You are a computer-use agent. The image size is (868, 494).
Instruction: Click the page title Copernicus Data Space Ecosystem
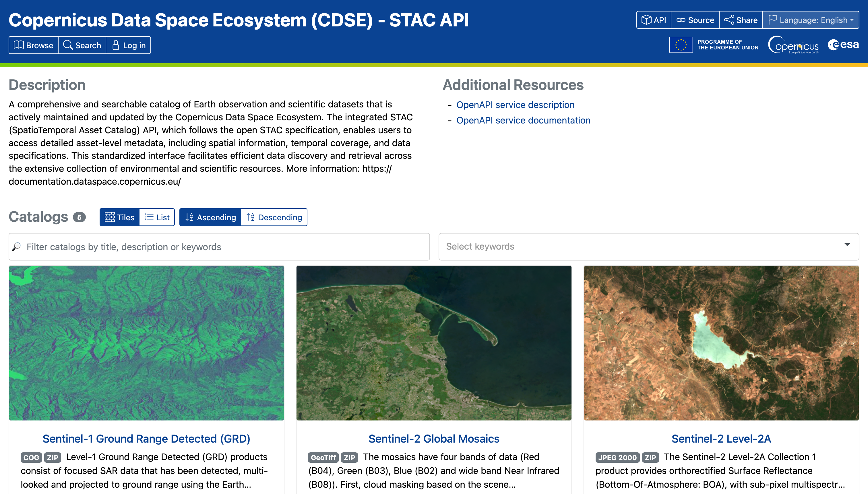click(239, 20)
